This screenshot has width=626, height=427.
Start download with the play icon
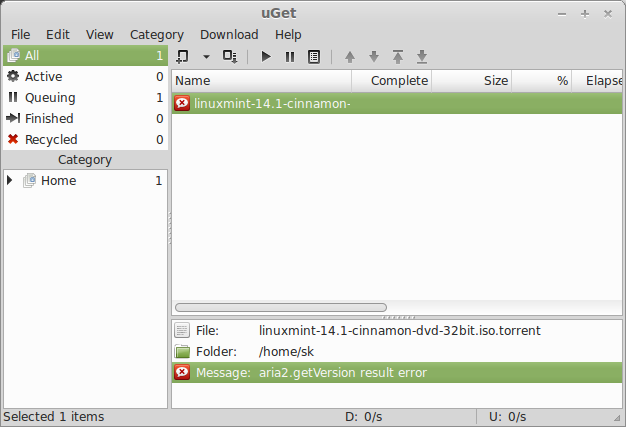266,57
